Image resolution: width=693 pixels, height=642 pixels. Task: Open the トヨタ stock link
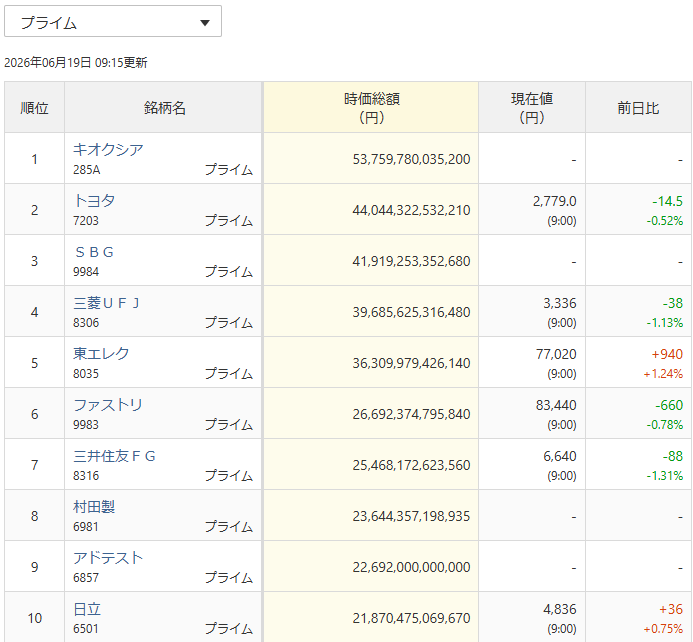[94, 201]
